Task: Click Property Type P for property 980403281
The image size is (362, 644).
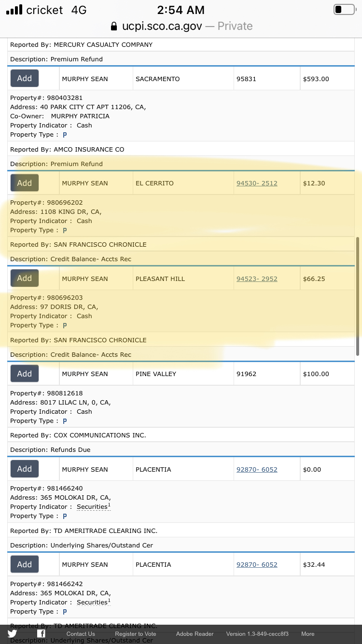Action: [65, 135]
